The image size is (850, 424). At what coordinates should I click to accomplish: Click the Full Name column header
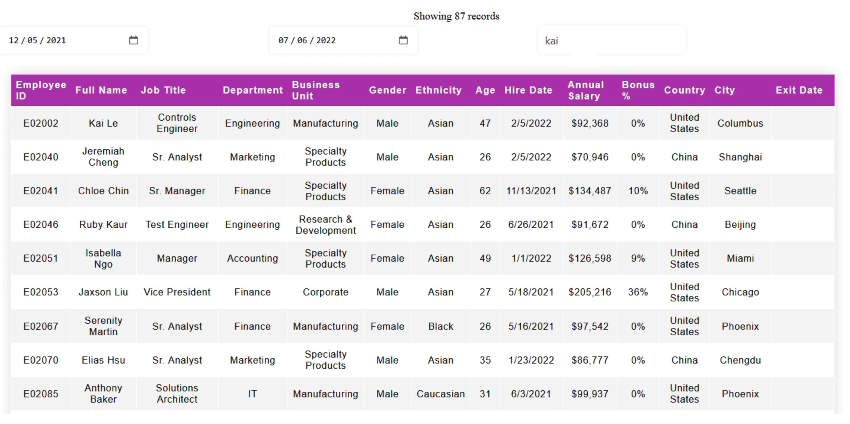coord(101,90)
